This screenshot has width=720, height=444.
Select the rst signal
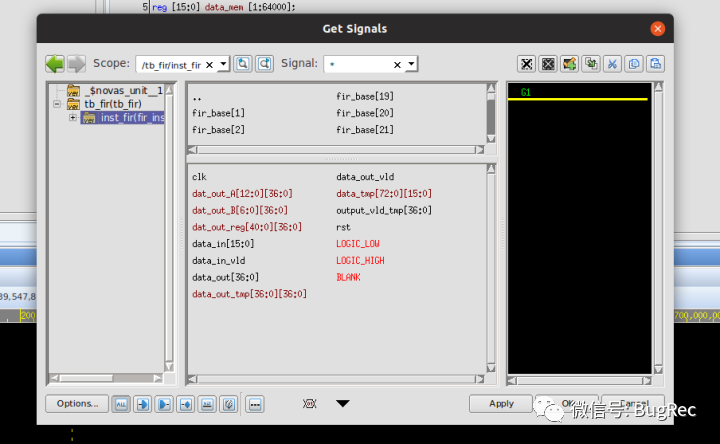pyautogui.click(x=343, y=227)
